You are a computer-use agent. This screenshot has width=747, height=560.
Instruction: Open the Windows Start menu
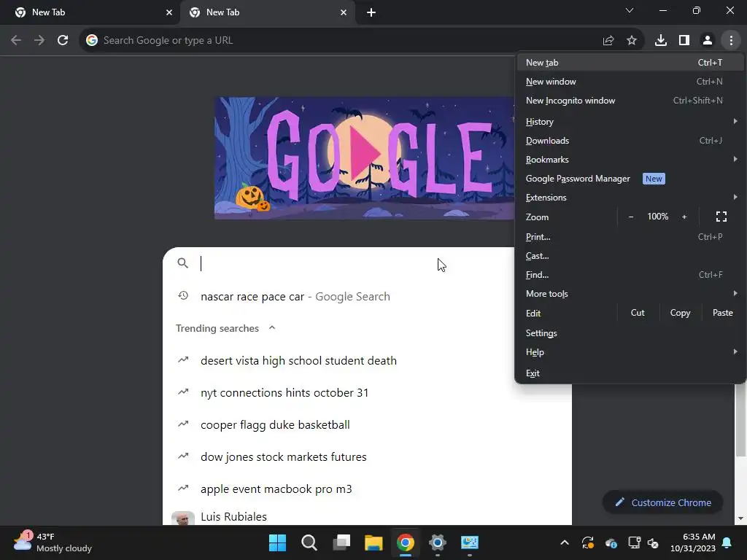277,542
